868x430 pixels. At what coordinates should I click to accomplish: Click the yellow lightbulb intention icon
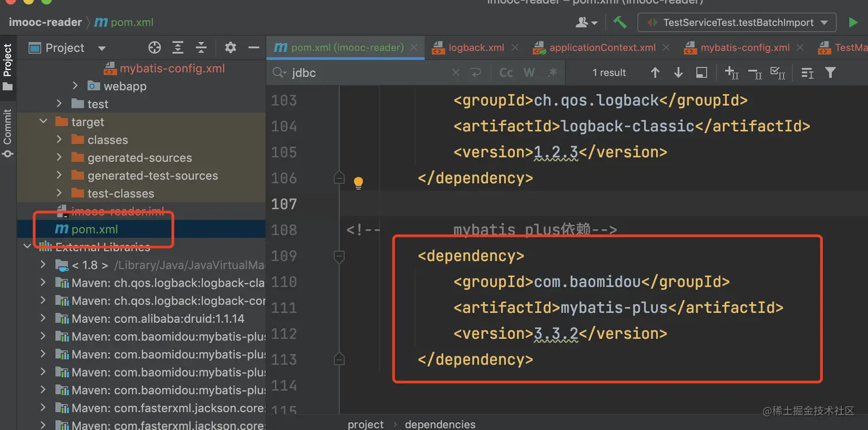[358, 183]
